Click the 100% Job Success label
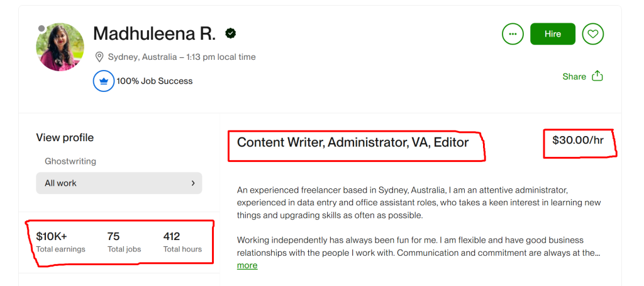644x286 pixels. (154, 81)
